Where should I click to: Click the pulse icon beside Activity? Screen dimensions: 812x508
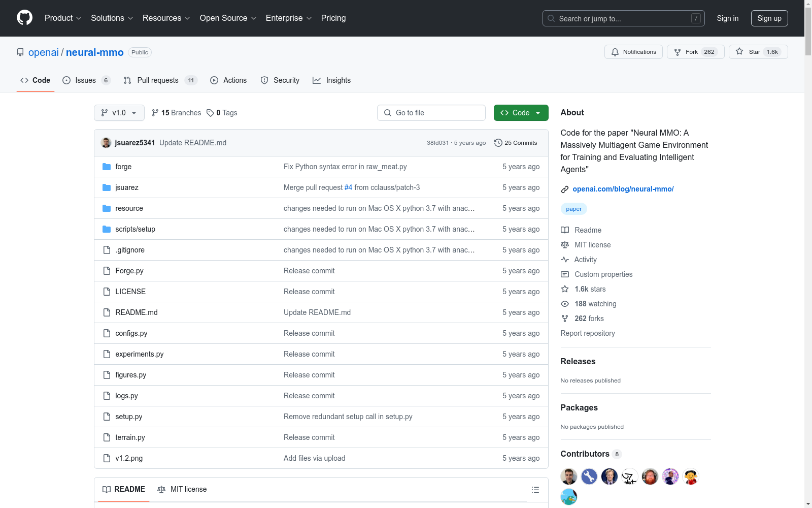pyautogui.click(x=565, y=260)
